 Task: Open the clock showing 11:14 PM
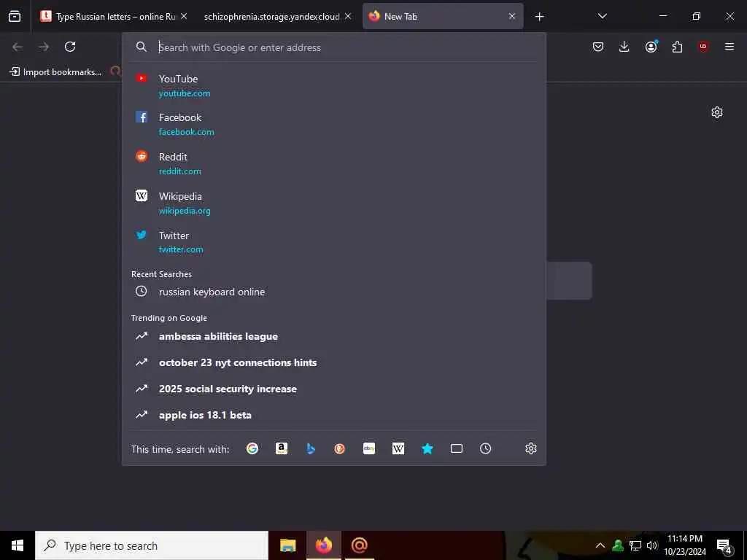pos(685,545)
